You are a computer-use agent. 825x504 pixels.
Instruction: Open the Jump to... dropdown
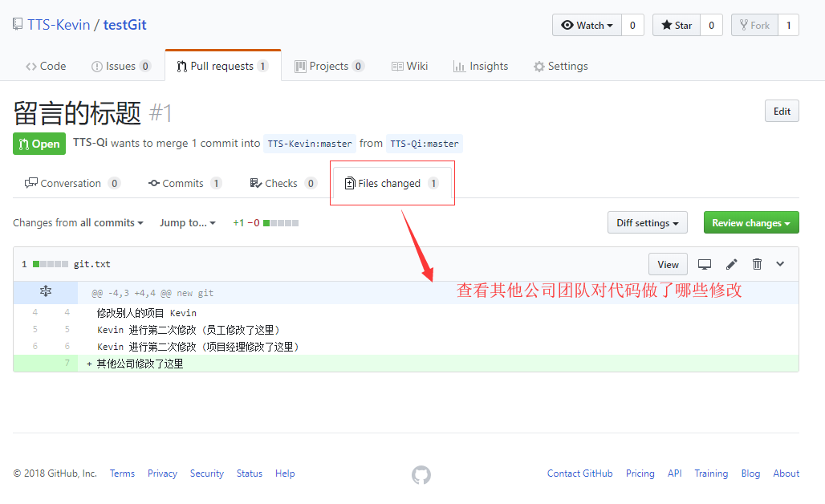pos(188,222)
